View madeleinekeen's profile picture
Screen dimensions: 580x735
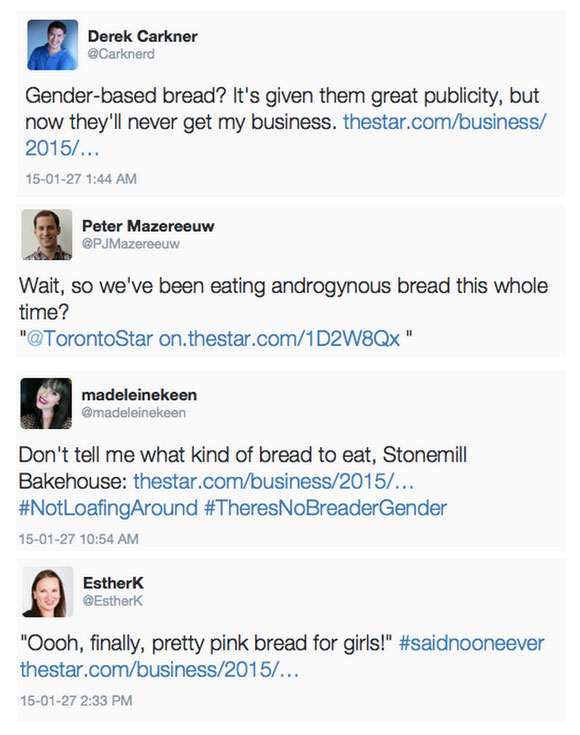(x=46, y=403)
